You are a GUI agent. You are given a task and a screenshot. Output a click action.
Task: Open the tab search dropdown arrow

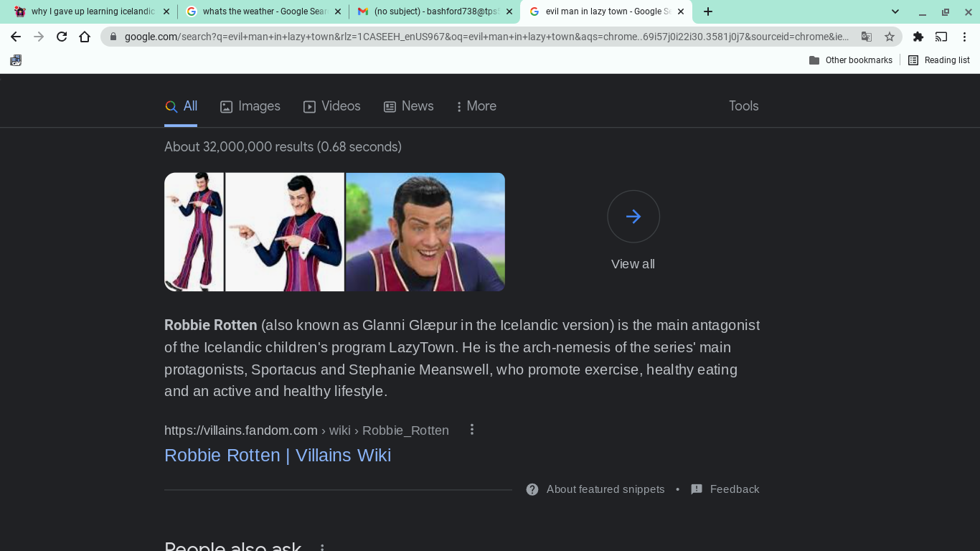pyautogui.click(x=895, y=11)
